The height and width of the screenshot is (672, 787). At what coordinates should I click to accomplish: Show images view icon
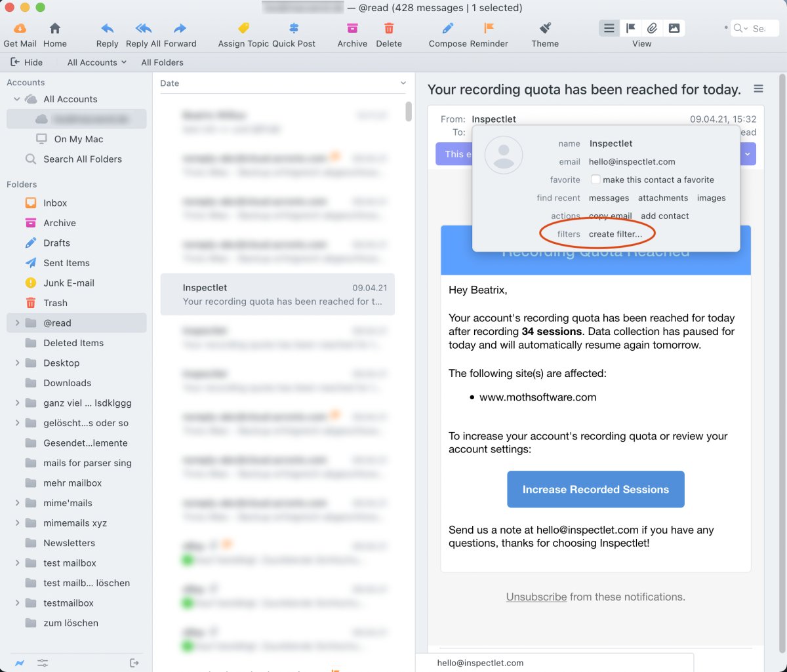pyautogui.click(x=674, y=28)
